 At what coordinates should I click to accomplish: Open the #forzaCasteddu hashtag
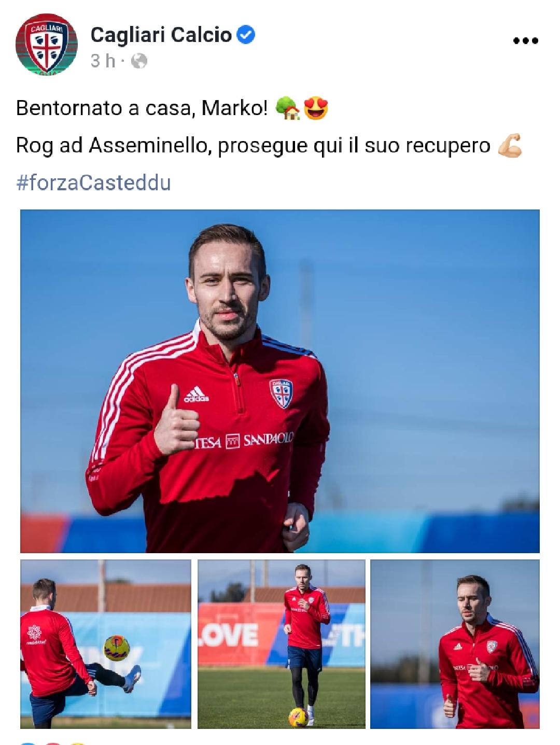click(x=93, y=183)
